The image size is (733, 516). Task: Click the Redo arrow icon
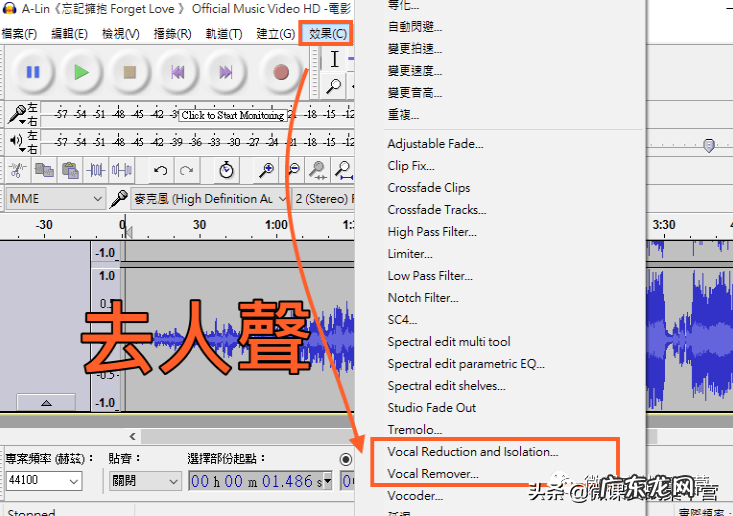[x=187, y=170]
